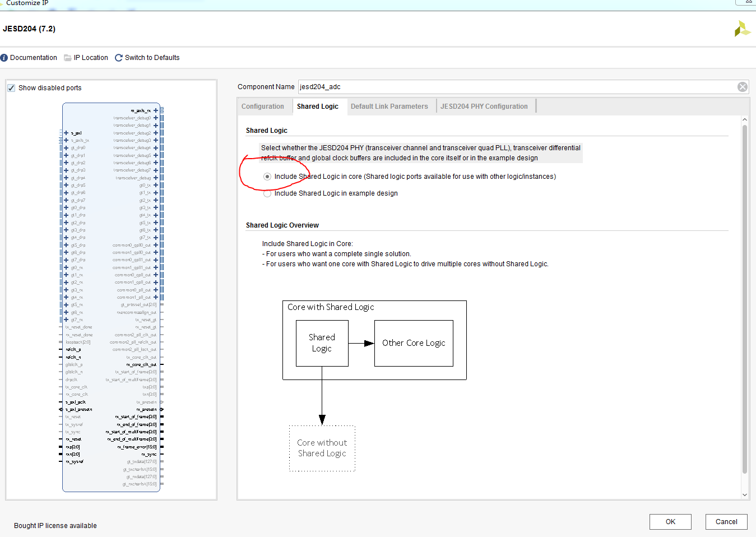The image size is (756, 537).
Task: Expand the gt_drp0 port interface
Action: [66, 148]
